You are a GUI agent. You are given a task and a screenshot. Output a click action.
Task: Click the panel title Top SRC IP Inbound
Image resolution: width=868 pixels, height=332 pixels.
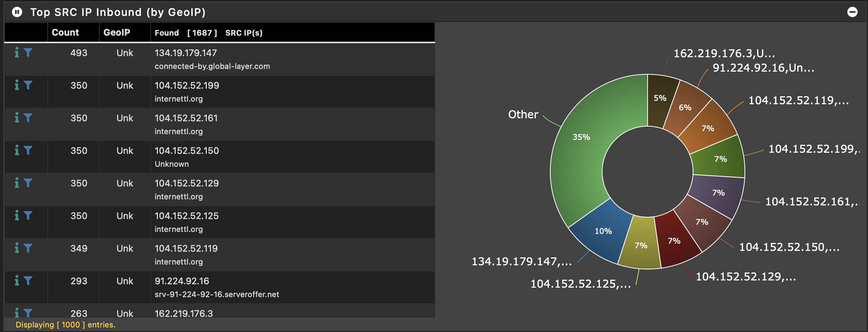118,12
